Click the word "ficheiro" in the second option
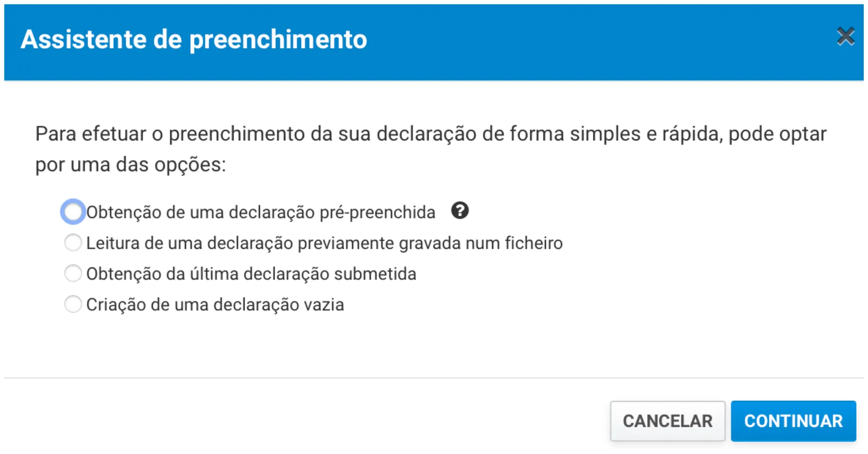This screenshot has height=454, width=868. coord(533,243)
